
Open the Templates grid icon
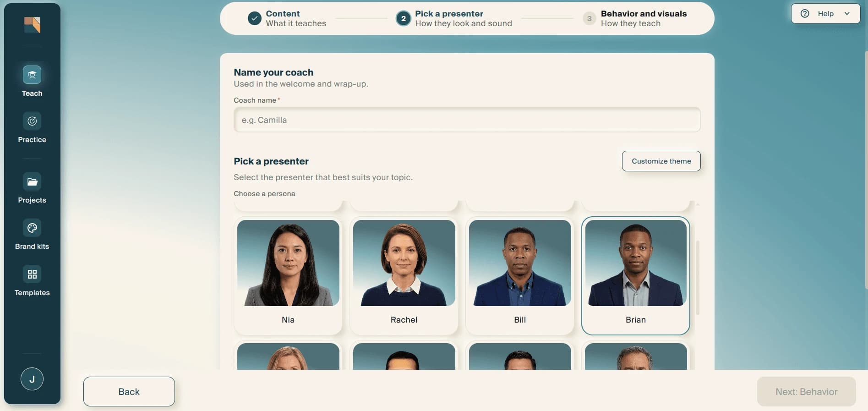coord(32,274)
